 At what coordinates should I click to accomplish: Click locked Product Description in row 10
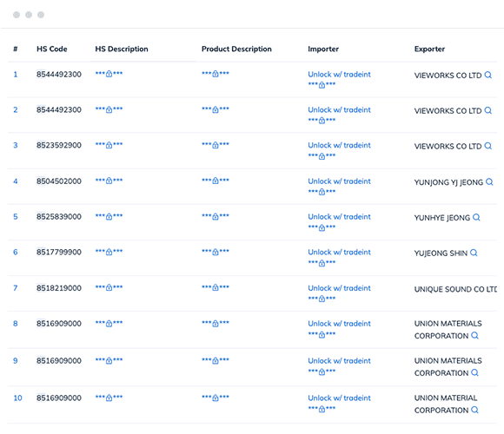[216, 398]
